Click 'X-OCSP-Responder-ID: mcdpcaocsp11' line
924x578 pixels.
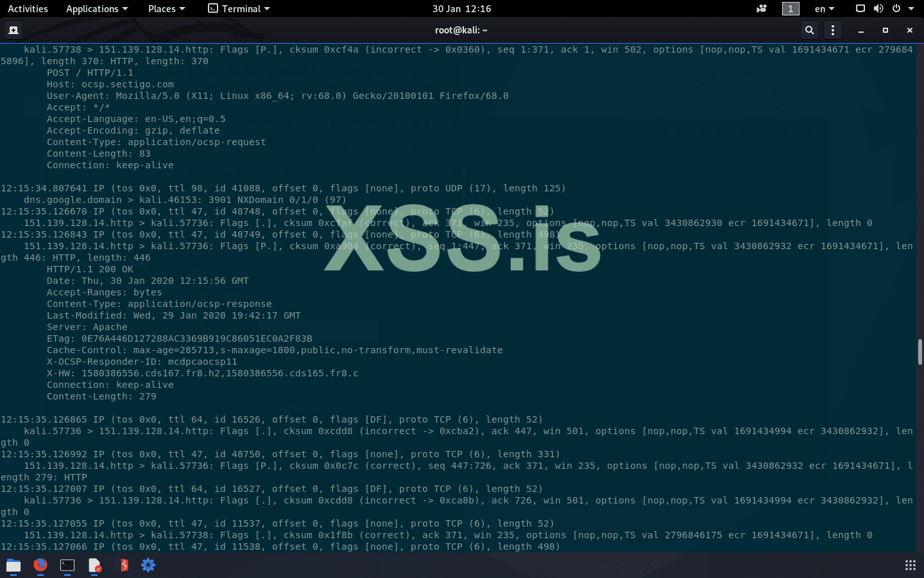[142, 362]
